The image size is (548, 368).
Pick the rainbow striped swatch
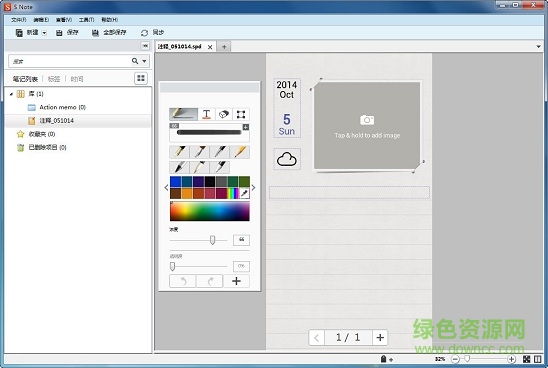(233, 193)
